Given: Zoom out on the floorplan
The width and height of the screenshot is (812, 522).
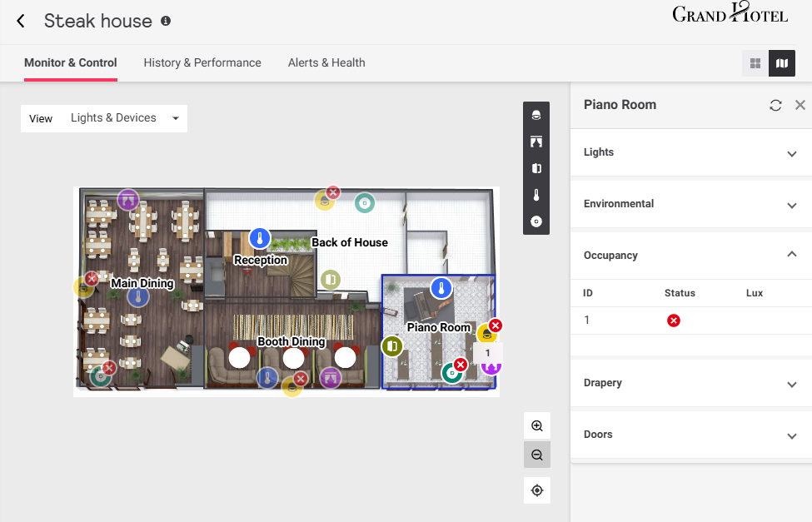Looking at the screenshot, I should (537, 455).
